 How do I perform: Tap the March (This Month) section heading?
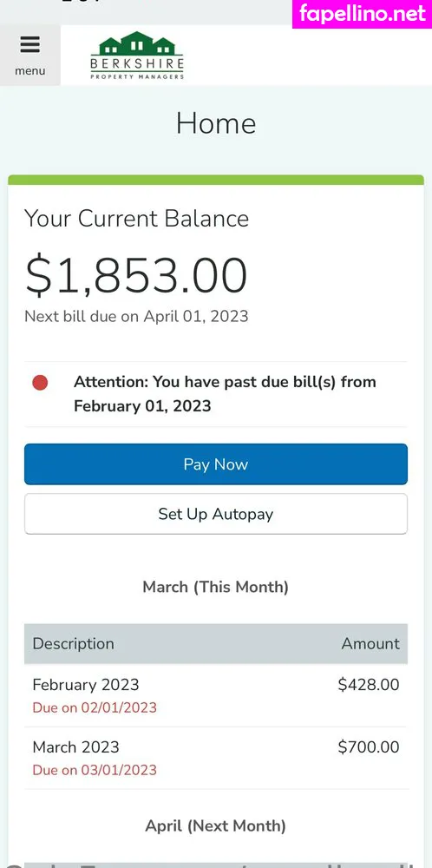[x=216, y=587]
